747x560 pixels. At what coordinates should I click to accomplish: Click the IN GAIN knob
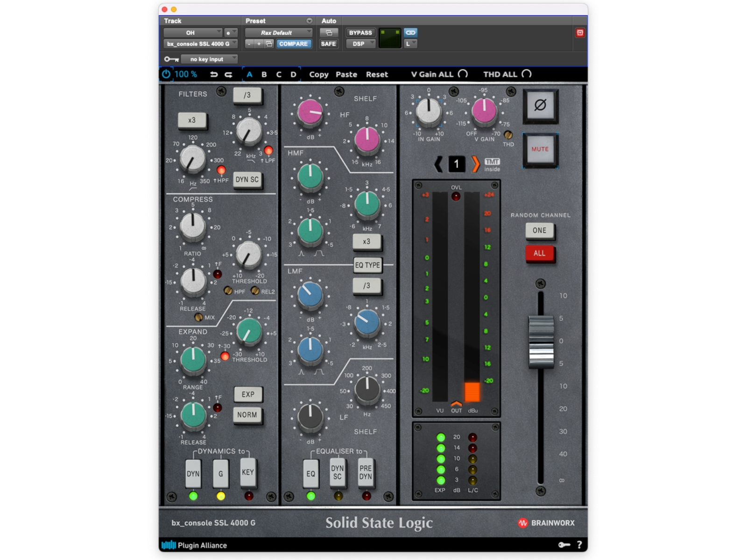(x=429, y=112)
